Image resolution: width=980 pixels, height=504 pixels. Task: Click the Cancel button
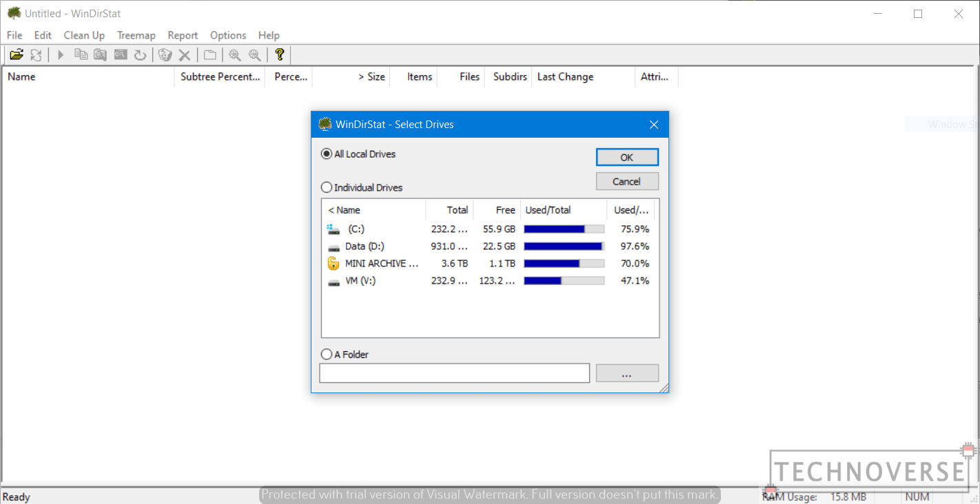point(627,182)
